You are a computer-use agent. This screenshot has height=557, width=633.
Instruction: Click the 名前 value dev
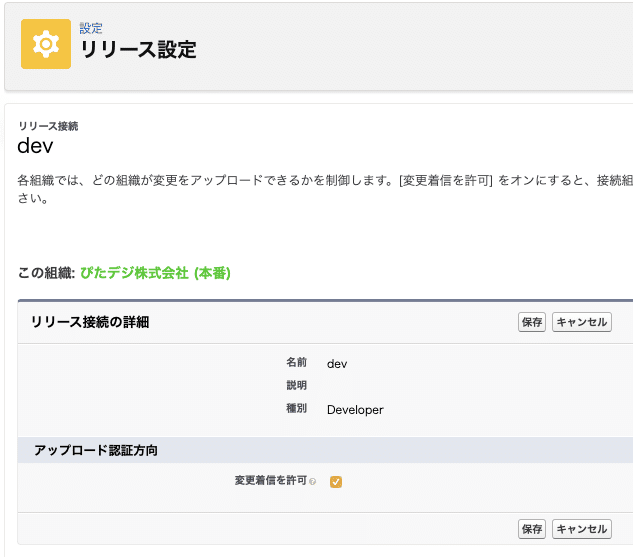pos(337,364)
